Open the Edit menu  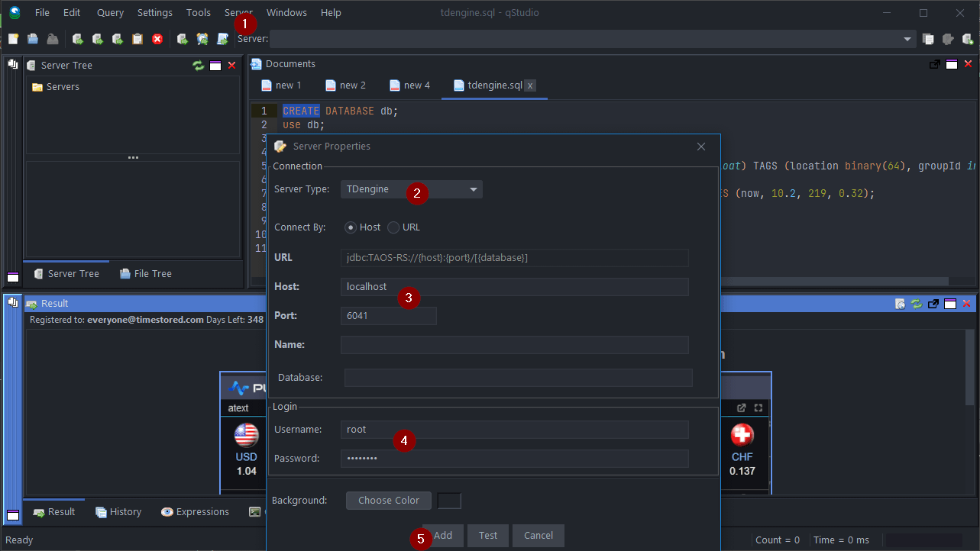tap(72, 13)
